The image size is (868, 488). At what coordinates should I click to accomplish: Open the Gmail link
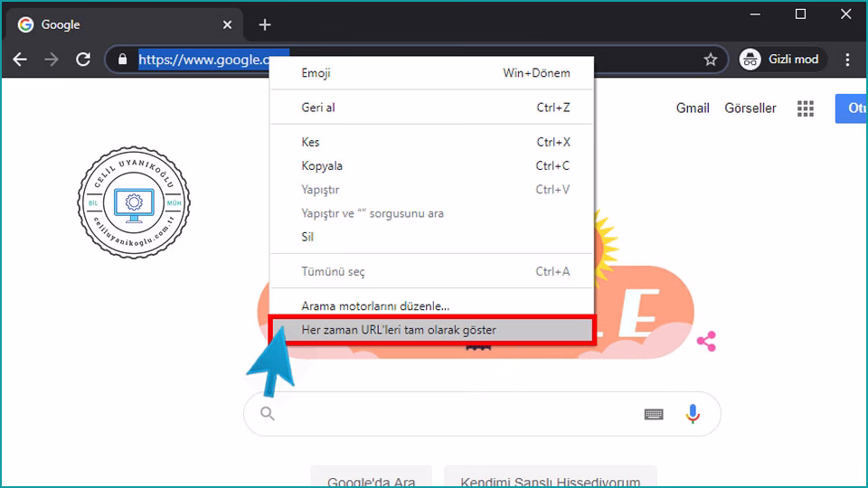coord(693,108)
